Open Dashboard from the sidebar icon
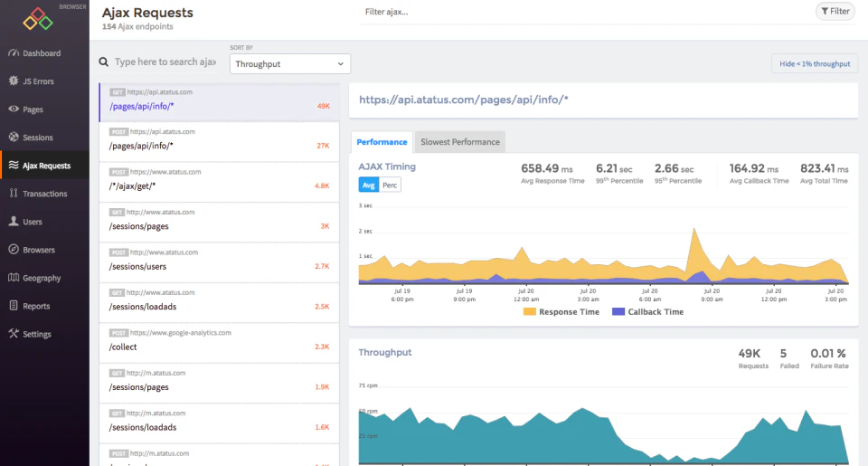This screenshot has width=868, height=466. tap(14, 53)
